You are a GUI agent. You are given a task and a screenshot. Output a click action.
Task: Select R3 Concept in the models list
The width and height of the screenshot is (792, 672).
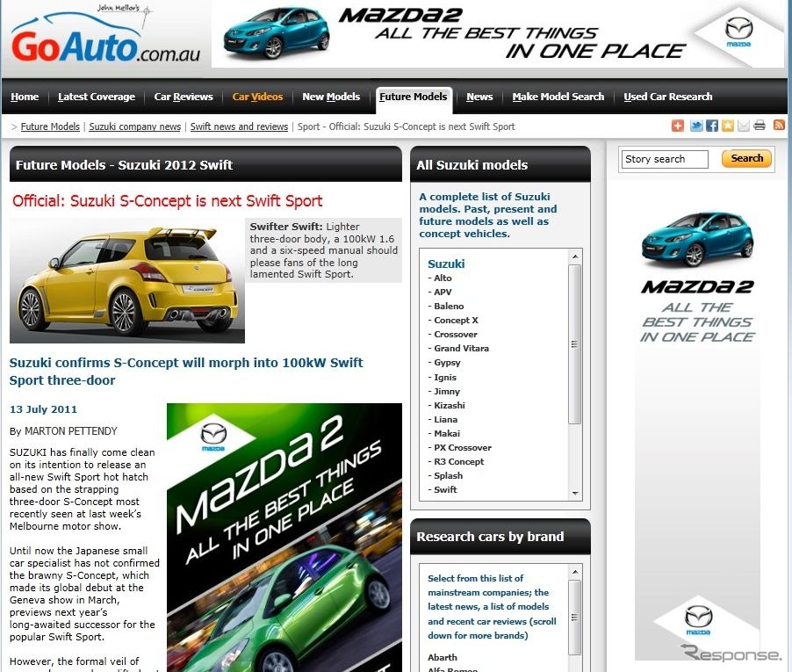tap(458, 462)
